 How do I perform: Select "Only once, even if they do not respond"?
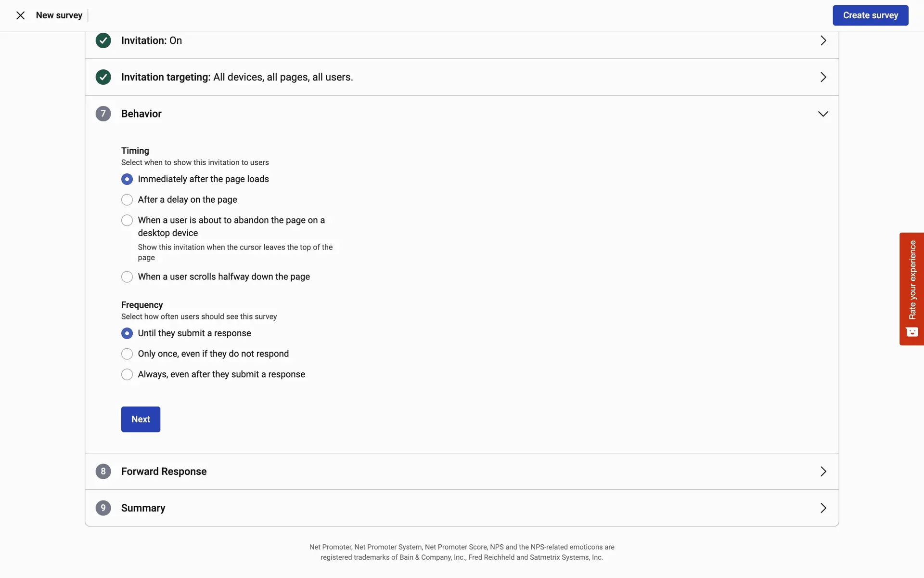[x=127, y=354]
